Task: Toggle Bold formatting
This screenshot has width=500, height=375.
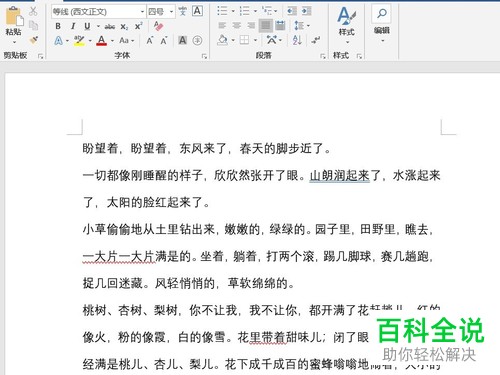Action: pyautogui.click(x=58, y=26)
